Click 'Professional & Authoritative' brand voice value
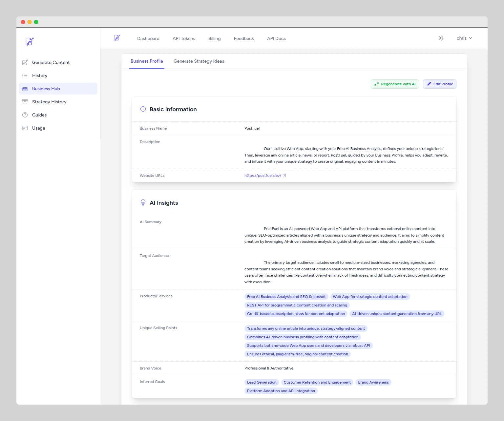This screenshot has height=421, width=504. [269, 368]
